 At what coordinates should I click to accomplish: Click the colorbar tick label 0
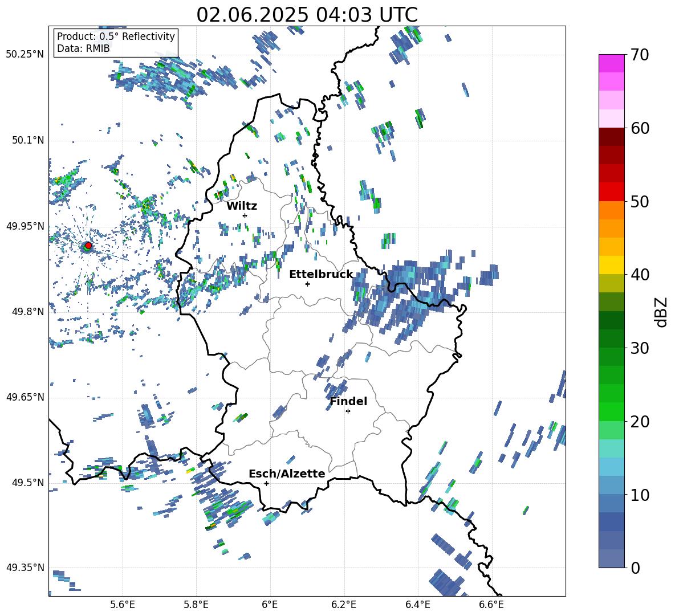tap(635, 568)
